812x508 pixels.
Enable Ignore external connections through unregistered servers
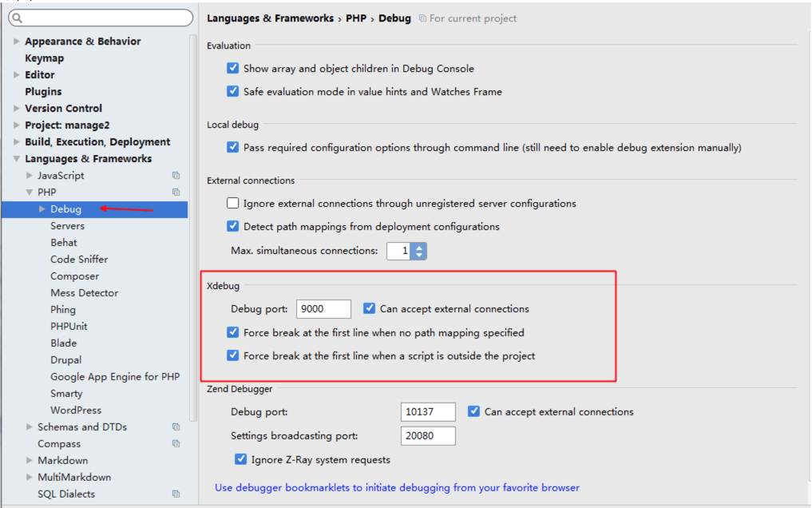(x=233, y=204)
